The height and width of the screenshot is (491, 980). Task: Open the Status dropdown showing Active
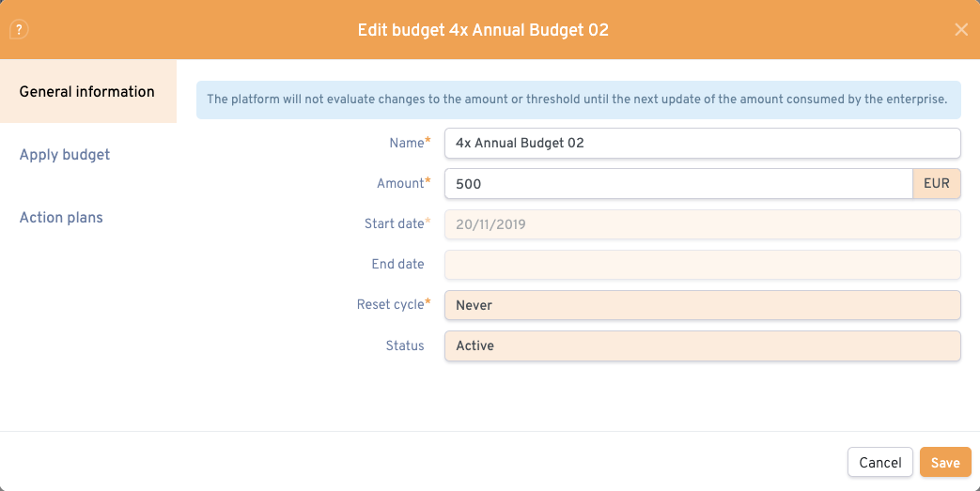coord(703,345)
